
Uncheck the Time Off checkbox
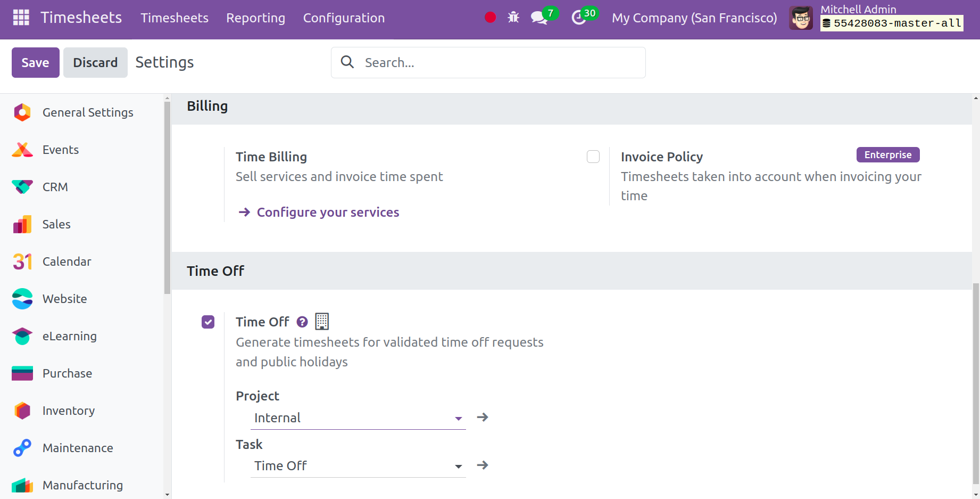208,322
